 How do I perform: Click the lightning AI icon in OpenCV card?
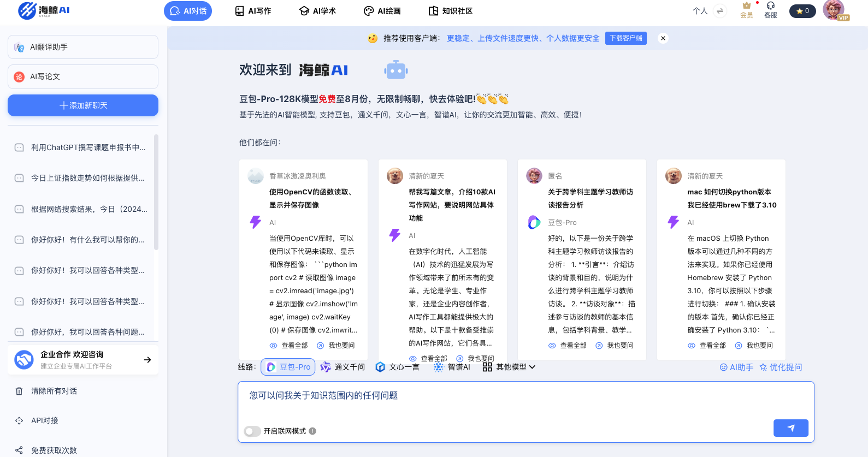click(256, 222)
